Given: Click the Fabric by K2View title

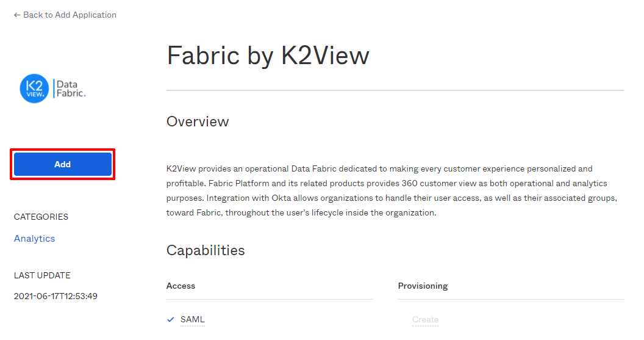Looking at the screenshot, I should coord(268,56).
